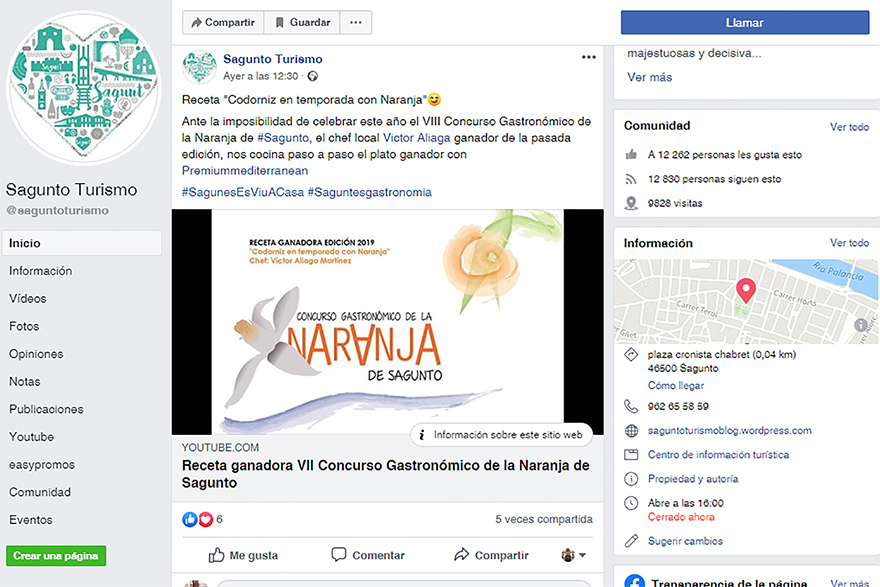Open the post options three-dots icon

click(589, 57)
